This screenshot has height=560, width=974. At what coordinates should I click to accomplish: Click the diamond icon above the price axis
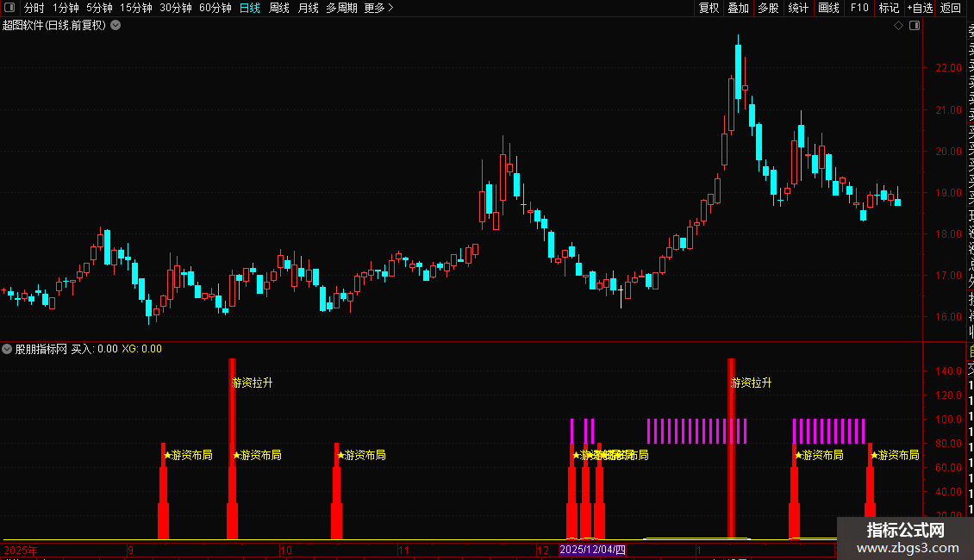click(898, 26)
